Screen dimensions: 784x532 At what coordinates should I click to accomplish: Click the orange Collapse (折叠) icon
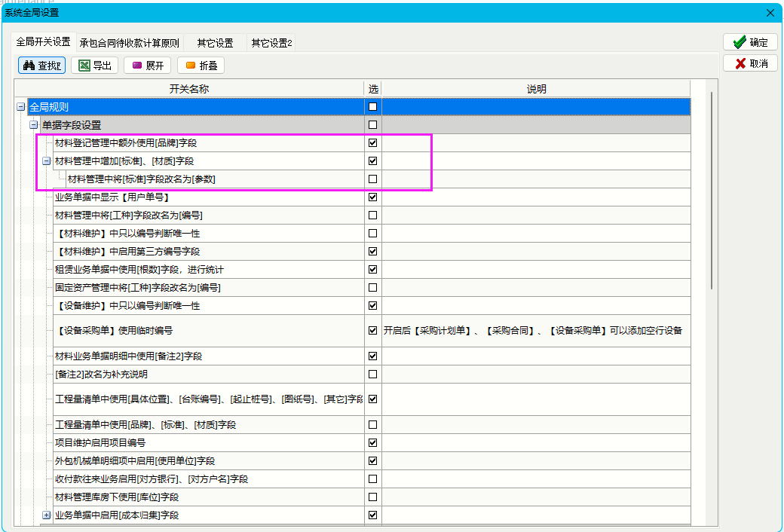click(191, 66)
